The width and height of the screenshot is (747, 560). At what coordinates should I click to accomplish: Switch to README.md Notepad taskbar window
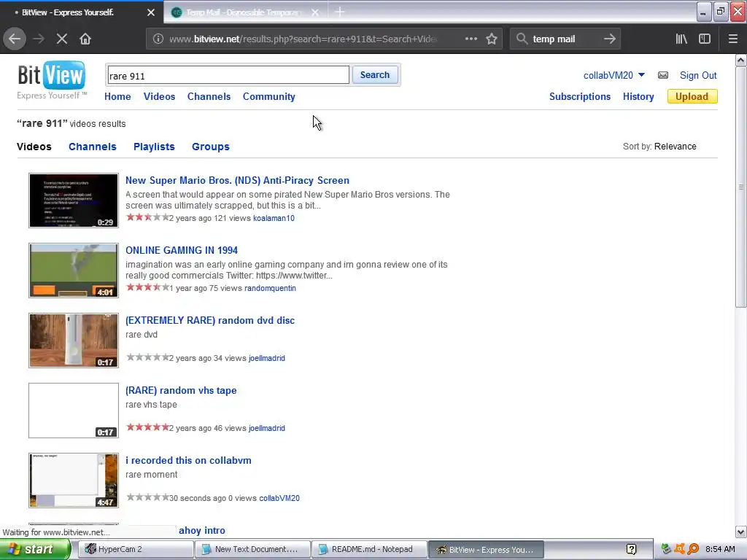tap(368, 550)
